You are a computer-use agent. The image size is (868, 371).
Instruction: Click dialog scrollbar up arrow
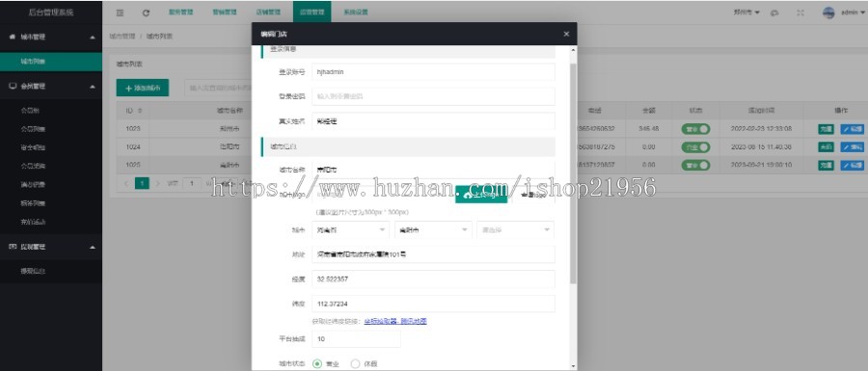point(572,50)
